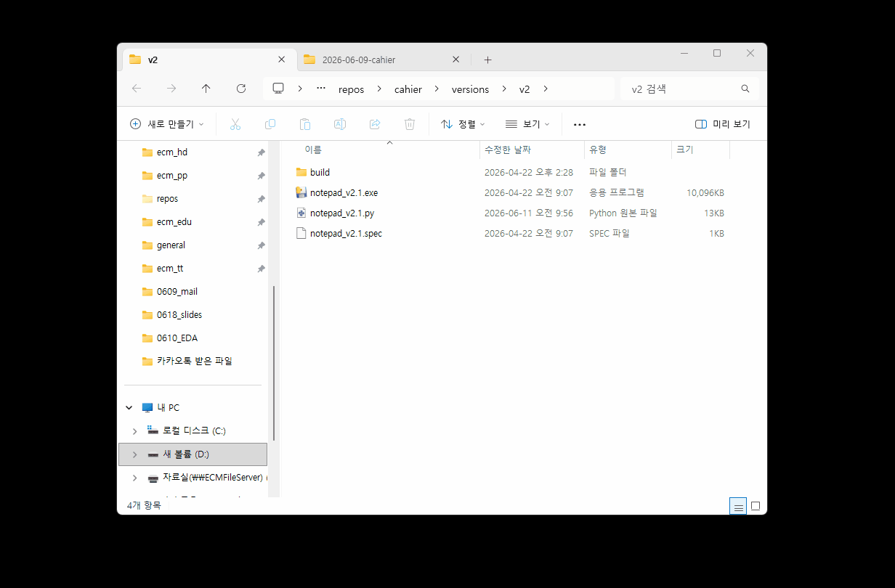
Task: Click cahier in the breadcrumb path
Action: (x=408, y=89)
